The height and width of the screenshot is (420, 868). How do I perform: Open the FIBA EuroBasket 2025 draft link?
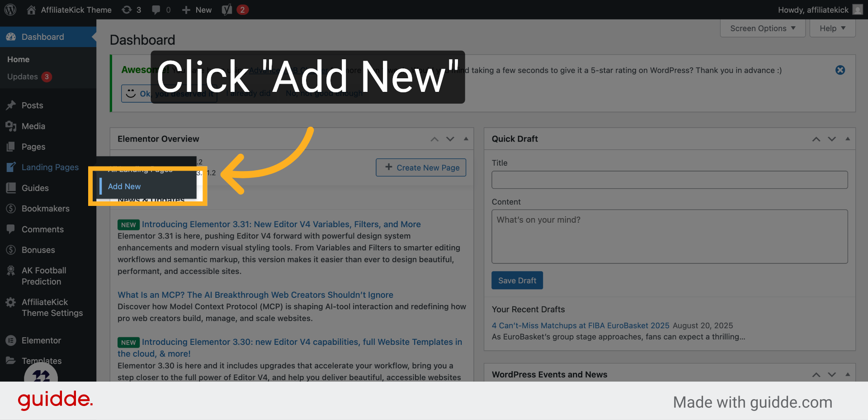pyautogui.click(x=580, y=325)
